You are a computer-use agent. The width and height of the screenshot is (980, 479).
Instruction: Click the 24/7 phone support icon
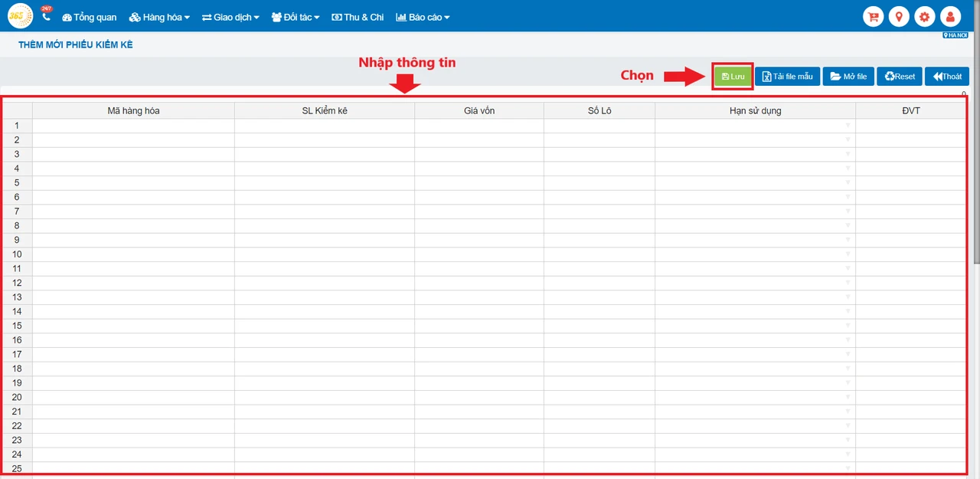[46, 15]
